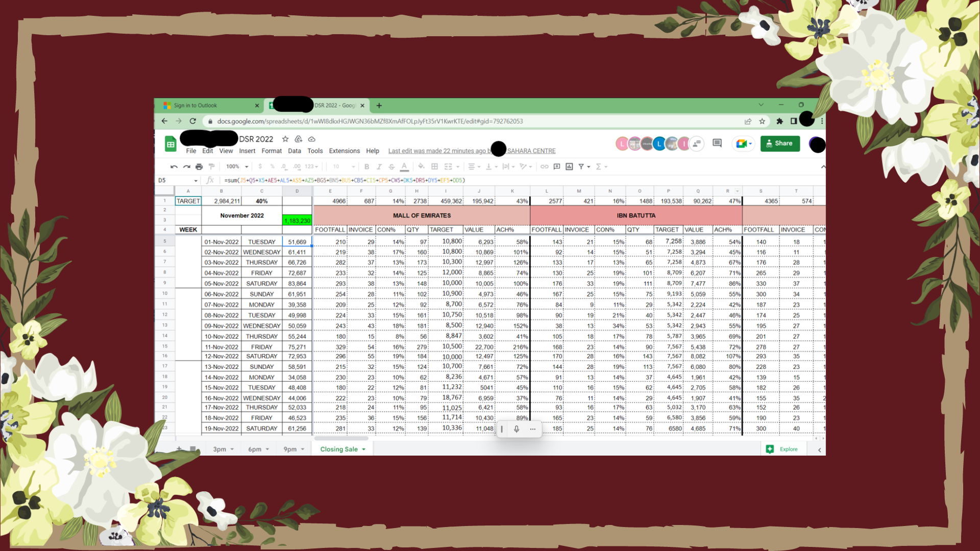Toggle italic formatting
Image resolution: width=980 pixels, height=551 pixels.
[379, 167]
